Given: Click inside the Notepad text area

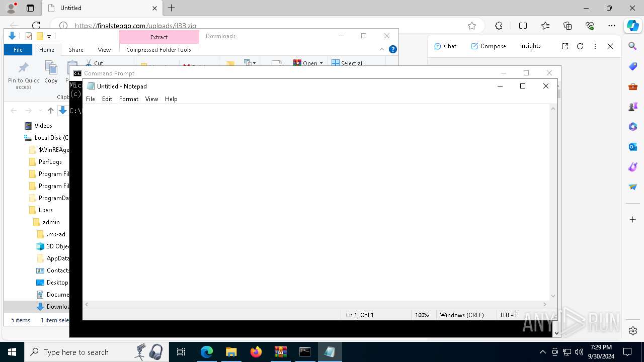Looking at the screenshot, I should (x=317, y=201).
